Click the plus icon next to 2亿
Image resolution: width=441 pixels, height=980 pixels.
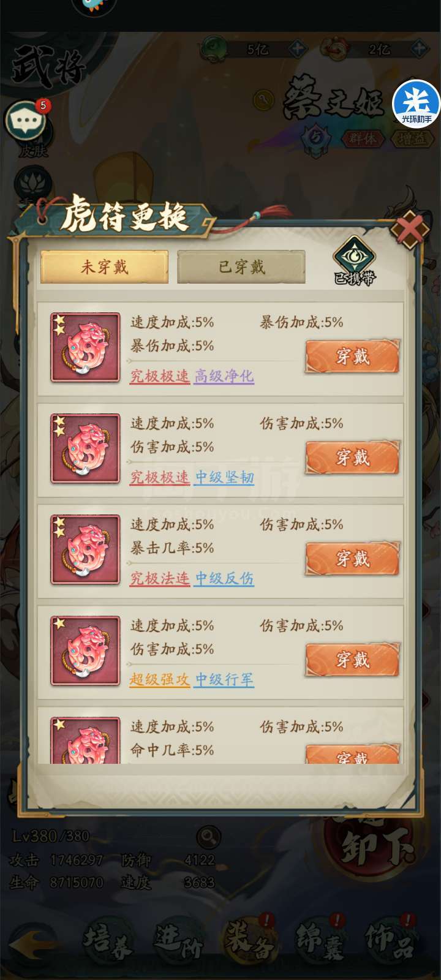(419, 48)
